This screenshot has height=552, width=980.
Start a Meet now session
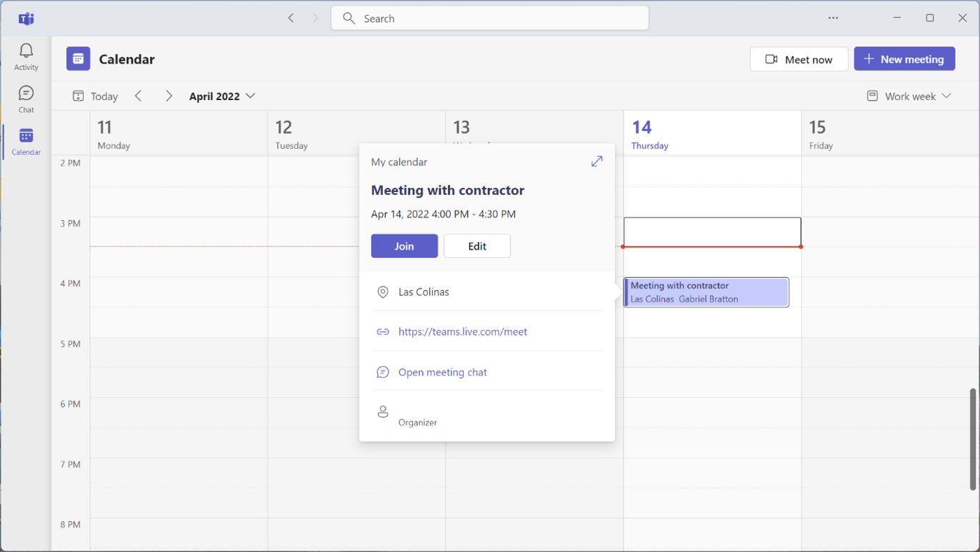[799, 59]
